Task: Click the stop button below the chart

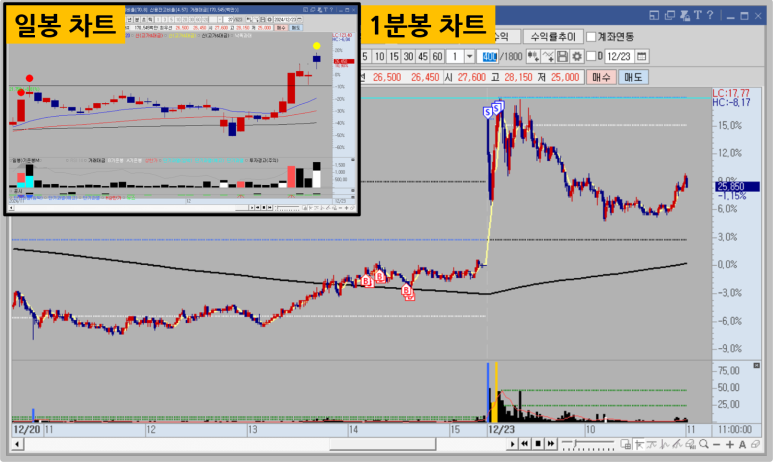Action: click(x=538, y=444)
